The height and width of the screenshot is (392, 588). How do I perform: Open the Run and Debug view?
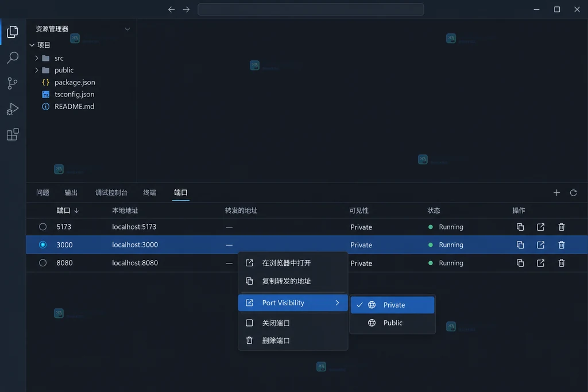[13, 109]
